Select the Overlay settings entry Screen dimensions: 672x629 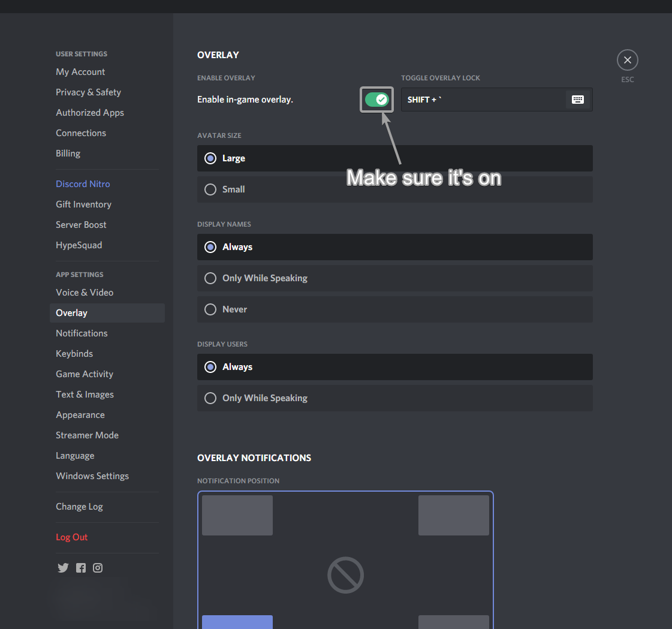click(x=107, y=313)
